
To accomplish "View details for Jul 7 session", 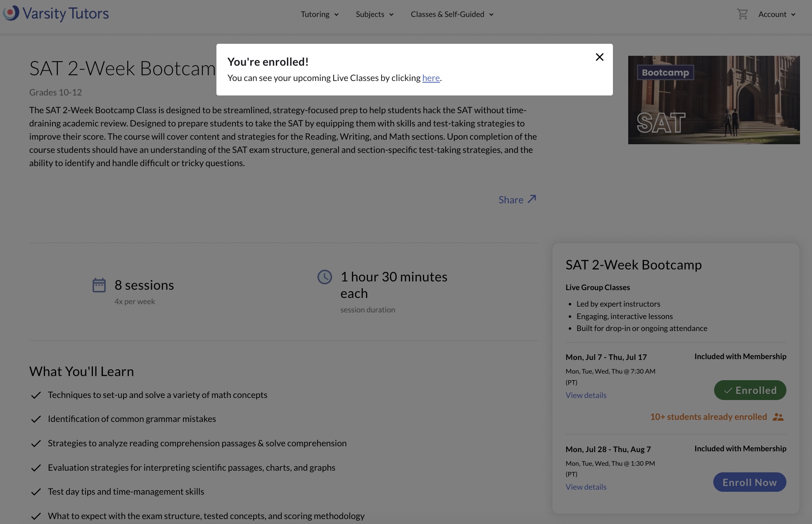I will 586,395.
